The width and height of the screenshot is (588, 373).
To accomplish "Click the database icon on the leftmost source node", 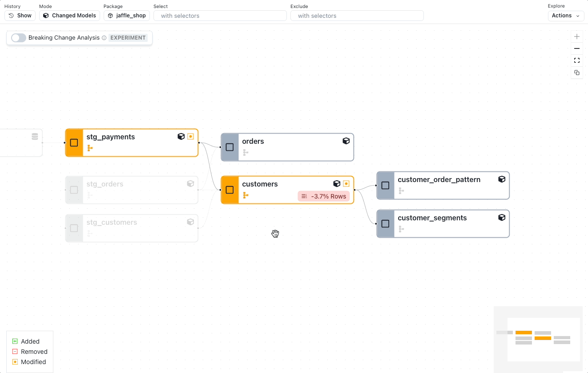I will point(35,136).
